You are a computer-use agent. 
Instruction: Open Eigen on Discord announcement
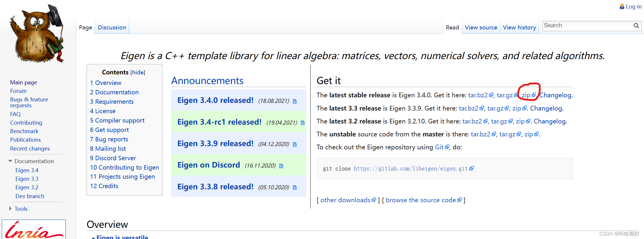click(x=209, y=165)
